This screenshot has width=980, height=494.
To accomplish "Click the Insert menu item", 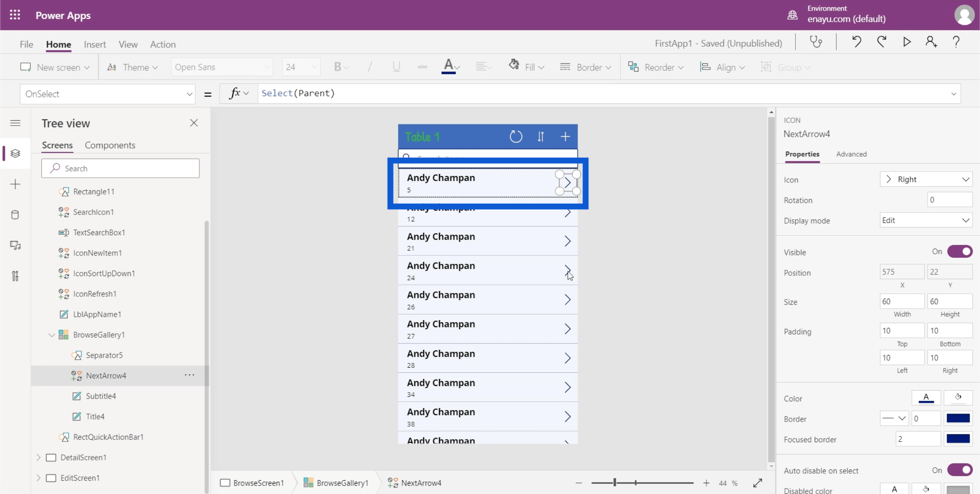I will pyautogui.click(x=95, y=44).
